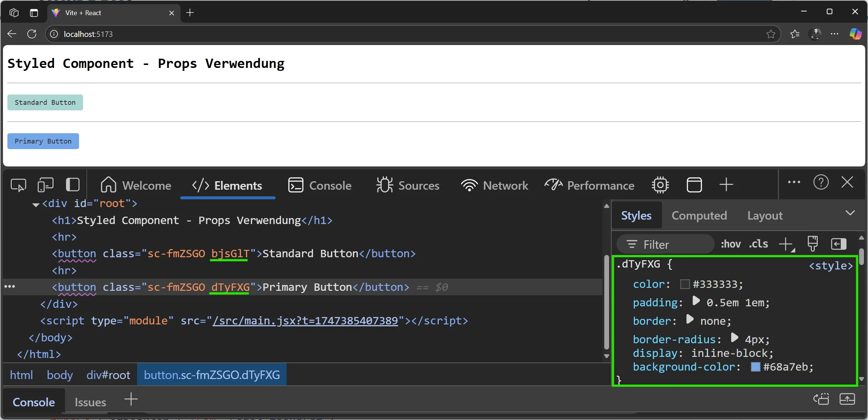Open the Console panel tab

(x=320, y=185)
